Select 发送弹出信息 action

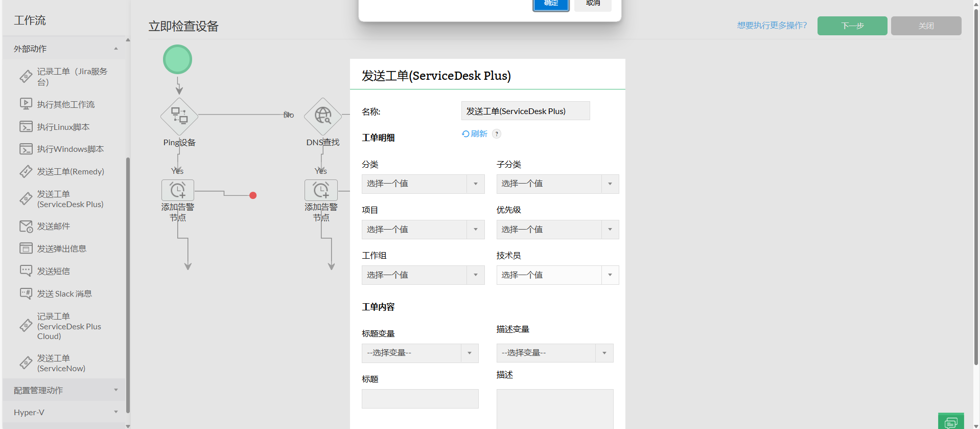[x=62, y=249]
